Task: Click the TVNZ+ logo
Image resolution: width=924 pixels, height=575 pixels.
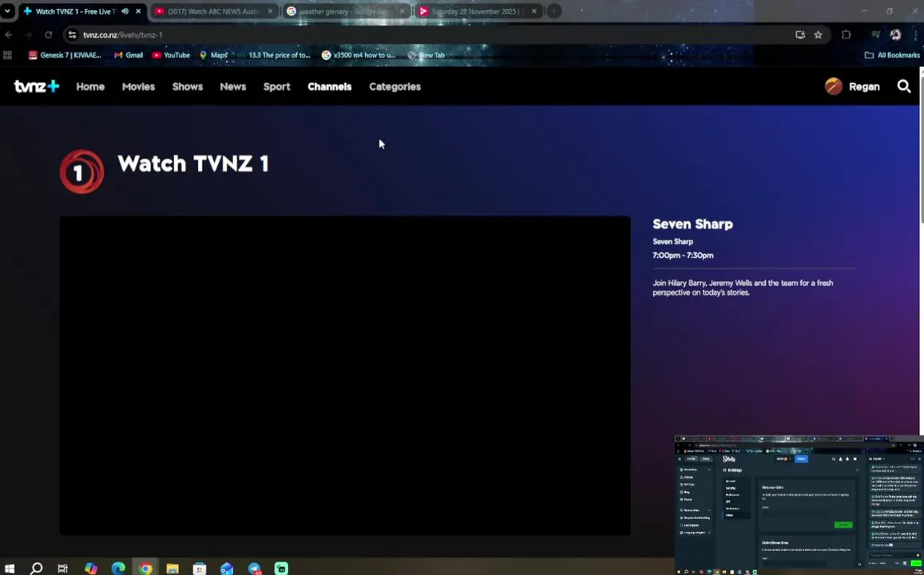Action: (x=37, y=86)
